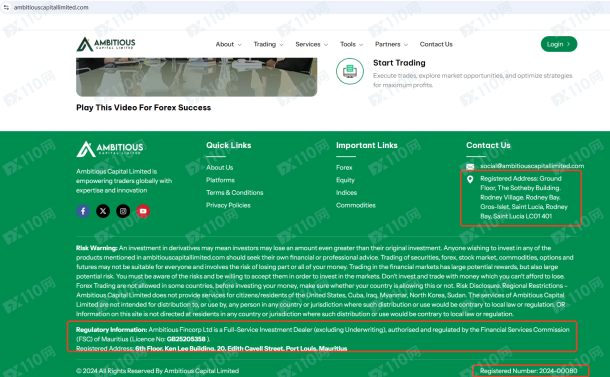Click the Ambitious logo in the green footer

[x=110, y=149]
